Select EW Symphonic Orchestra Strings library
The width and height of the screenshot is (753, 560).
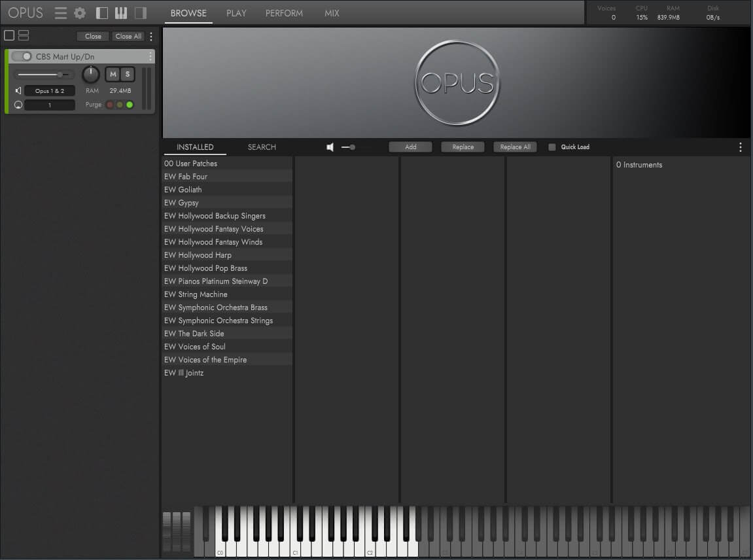228,321
